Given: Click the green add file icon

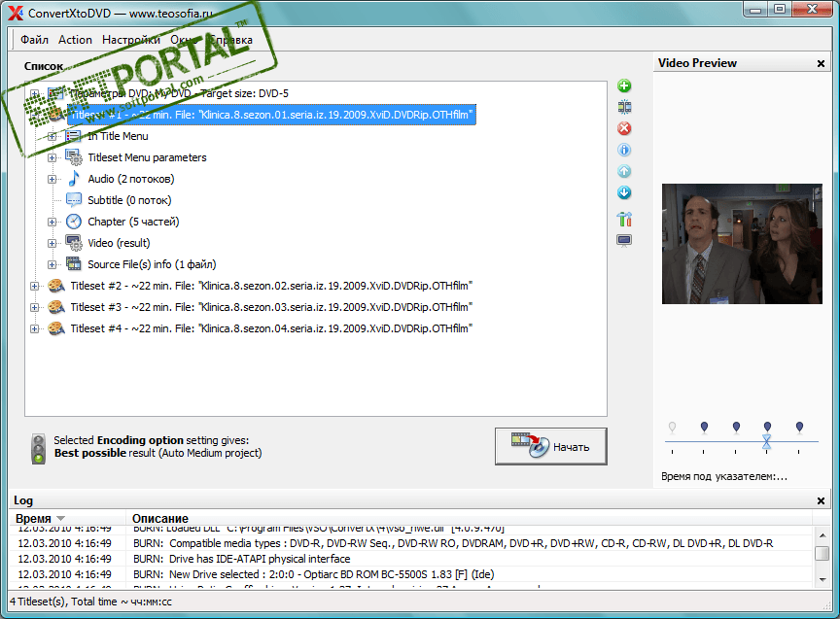Looking at the screenshot, I should pyautogui.click(x=624, y=86).
